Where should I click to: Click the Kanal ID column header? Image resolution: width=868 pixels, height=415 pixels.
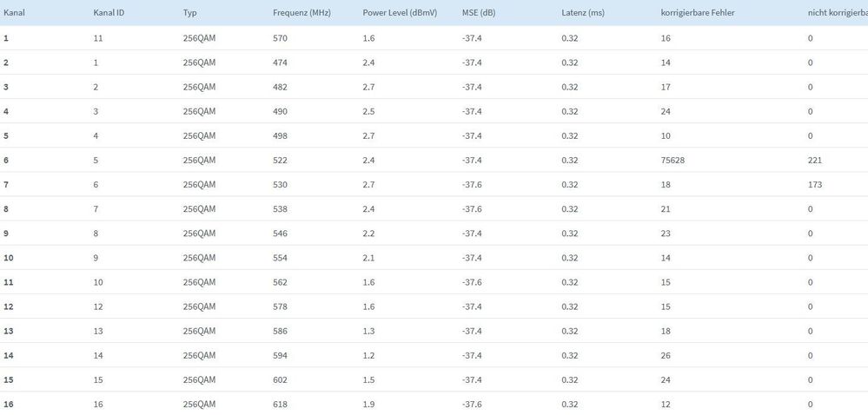(108, 13)
